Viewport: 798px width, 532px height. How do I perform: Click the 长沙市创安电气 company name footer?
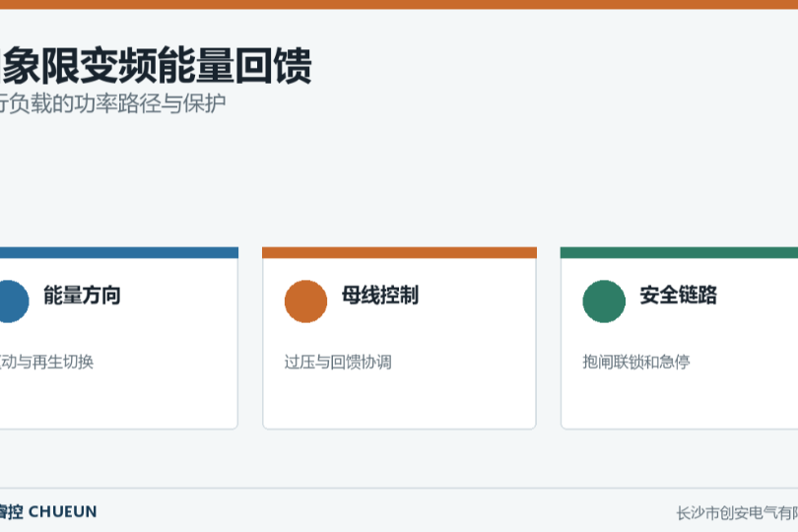tap(737, 513)
